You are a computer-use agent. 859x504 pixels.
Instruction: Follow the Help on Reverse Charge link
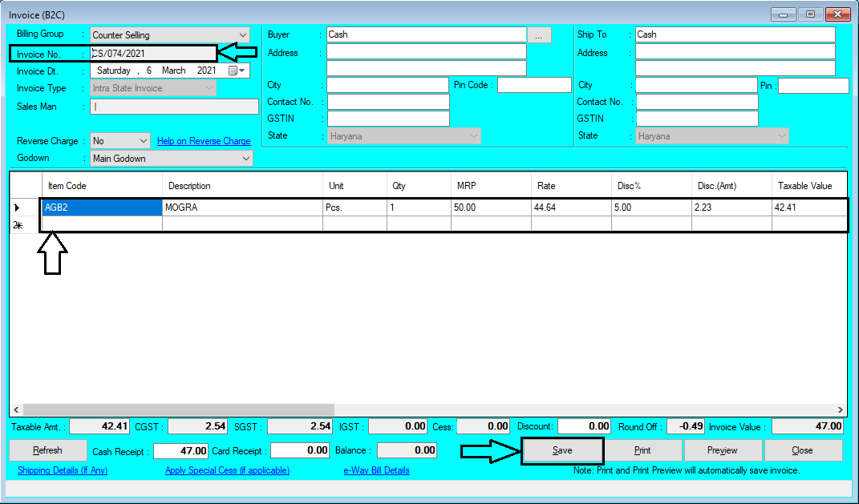(204, 139)
